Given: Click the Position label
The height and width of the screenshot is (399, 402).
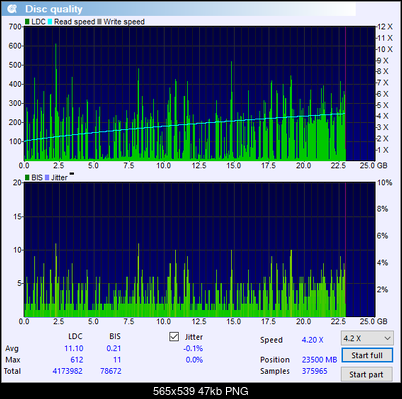Looking at the screenshot, I should tap(275, 360).
